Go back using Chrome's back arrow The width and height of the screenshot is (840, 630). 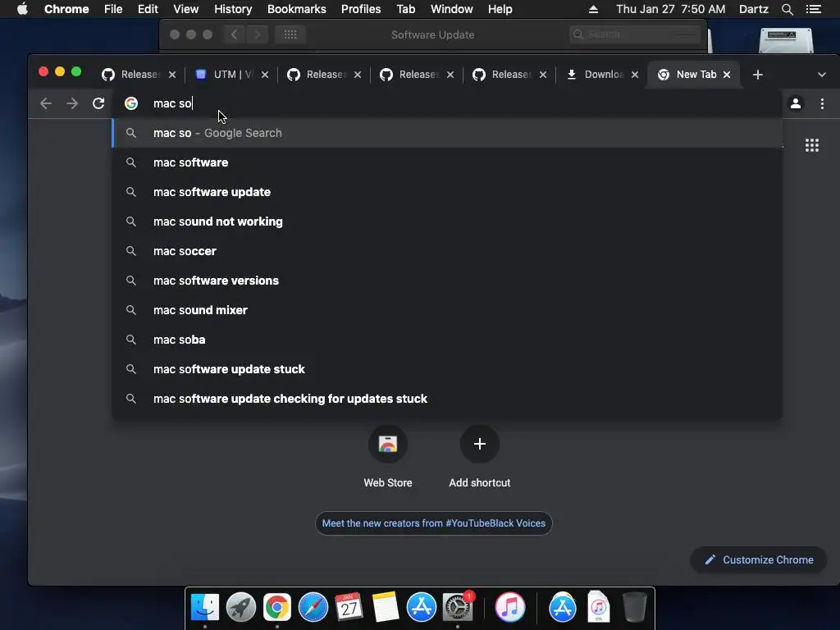46,103
